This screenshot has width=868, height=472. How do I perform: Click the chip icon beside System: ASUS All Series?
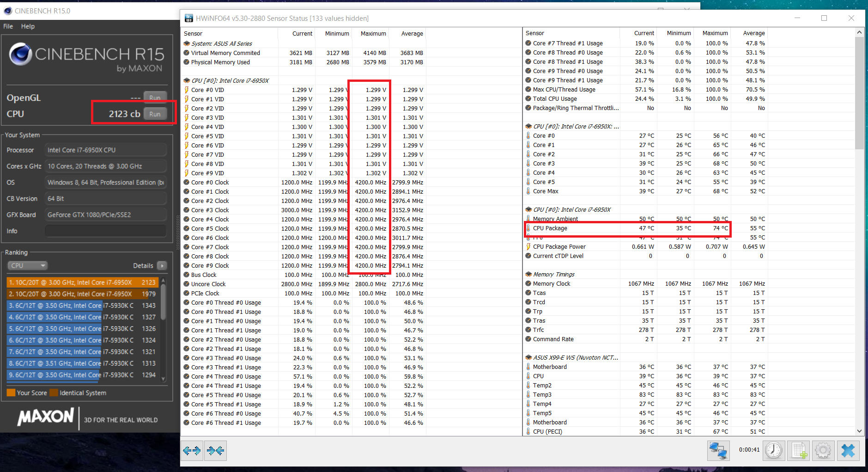(x=187, y=43)
